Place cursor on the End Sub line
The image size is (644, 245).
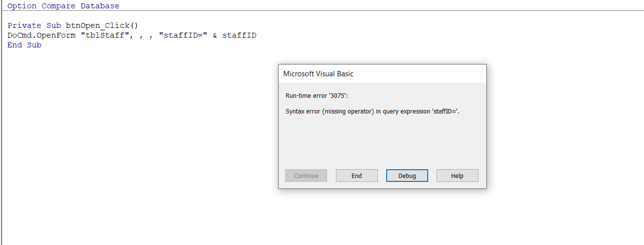coord(24,45)
